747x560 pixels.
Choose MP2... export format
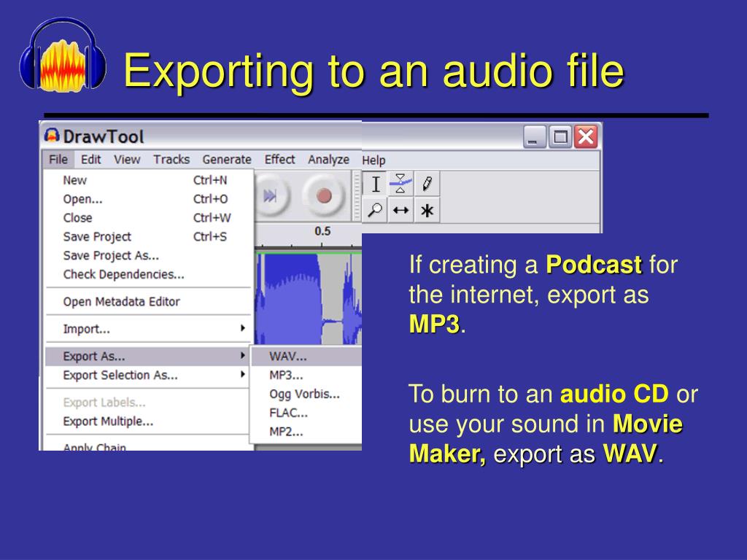pos(306,432)
